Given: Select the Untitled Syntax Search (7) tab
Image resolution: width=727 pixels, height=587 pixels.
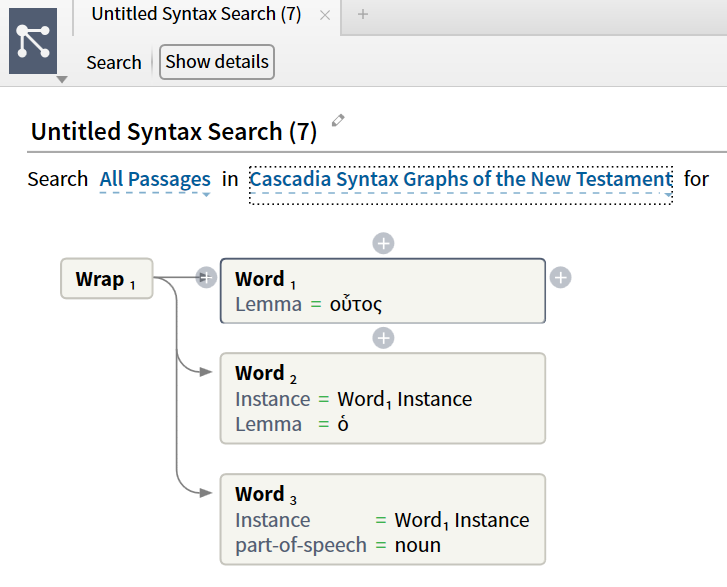Looking at the screenshot, I should pyautogui.click(x=195, y=14).
